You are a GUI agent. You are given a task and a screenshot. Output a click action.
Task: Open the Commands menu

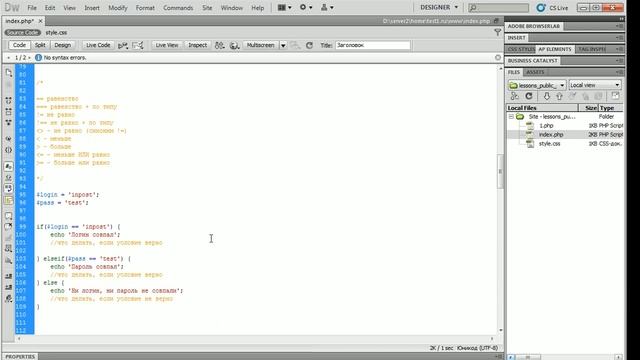coord(178,8)
